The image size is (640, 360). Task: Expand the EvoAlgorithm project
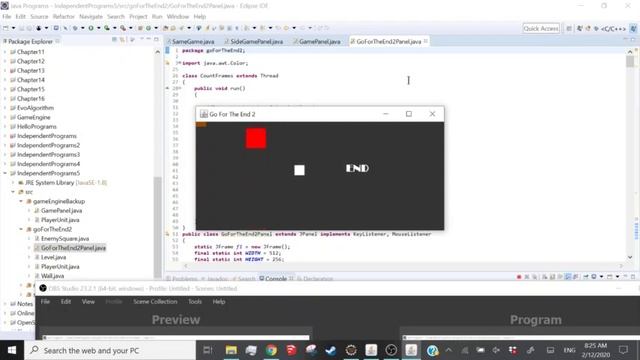[x=5, y=108]
